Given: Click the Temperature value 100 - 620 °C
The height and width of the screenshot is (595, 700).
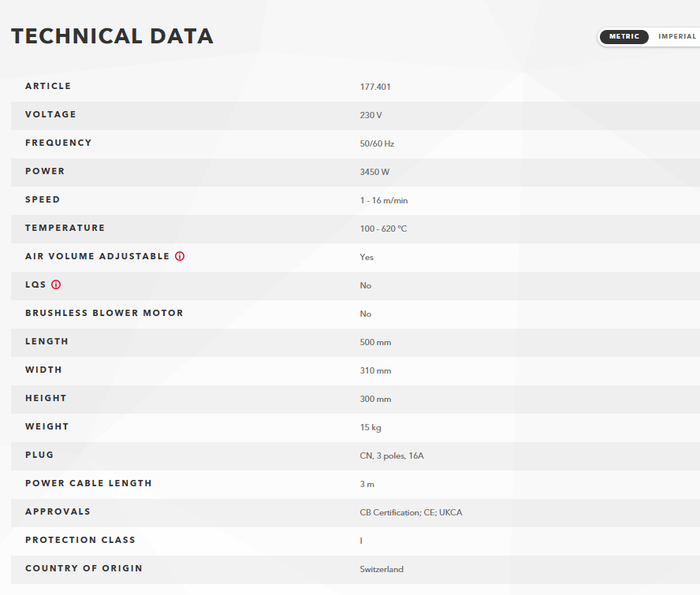Looking at the screenshot, I should (383, 229).
